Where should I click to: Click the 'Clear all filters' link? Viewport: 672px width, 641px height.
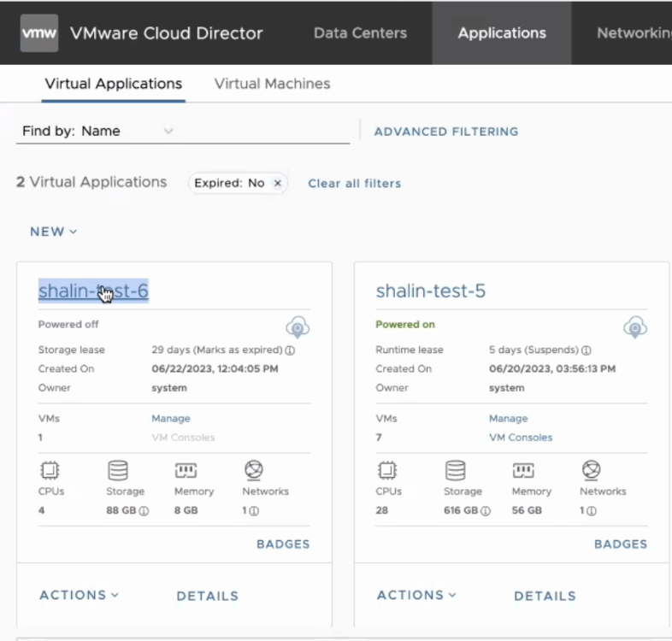click(x=354, y=183)
